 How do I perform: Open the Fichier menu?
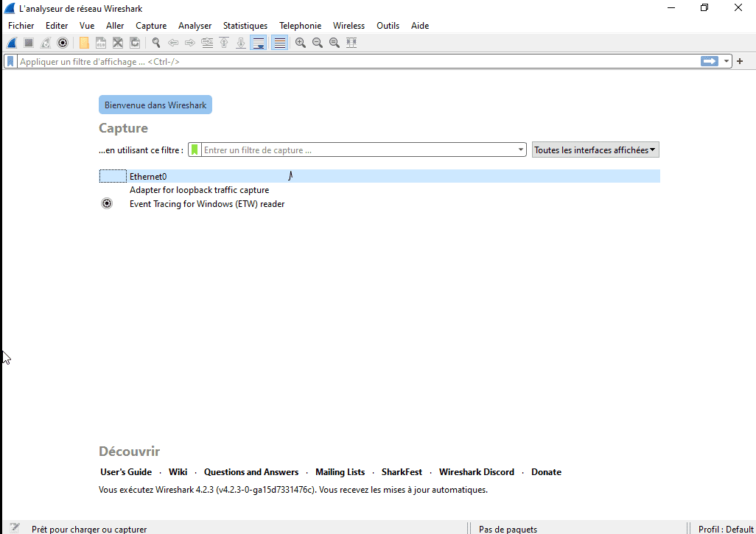click(21, 26)
